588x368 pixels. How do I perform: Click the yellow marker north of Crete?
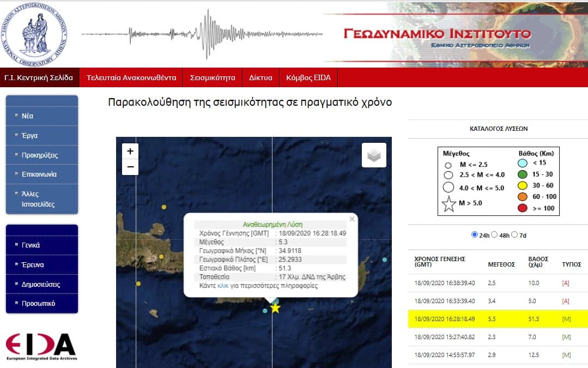tap(164, 207)
